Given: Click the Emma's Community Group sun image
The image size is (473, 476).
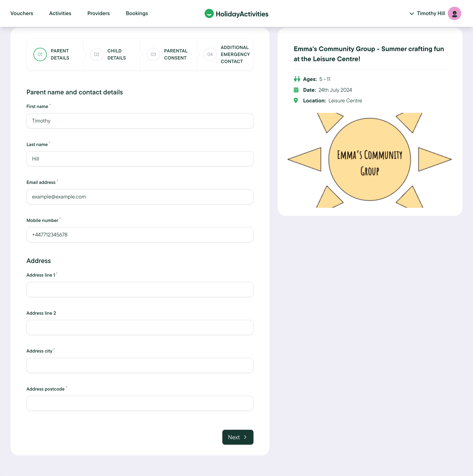Looking at the screenshot, I should click(x=369, y=160).
